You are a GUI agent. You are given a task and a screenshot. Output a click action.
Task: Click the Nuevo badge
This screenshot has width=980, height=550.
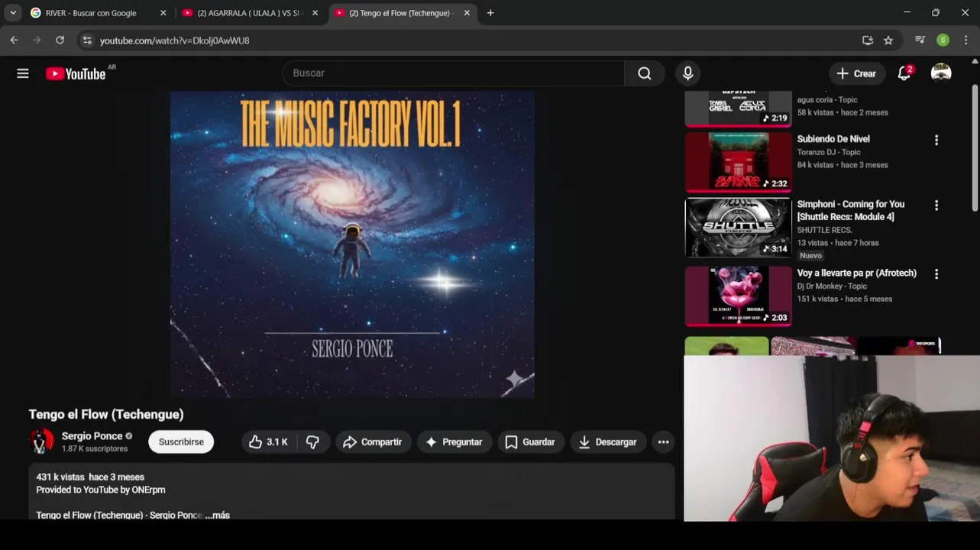coord(810,256)
